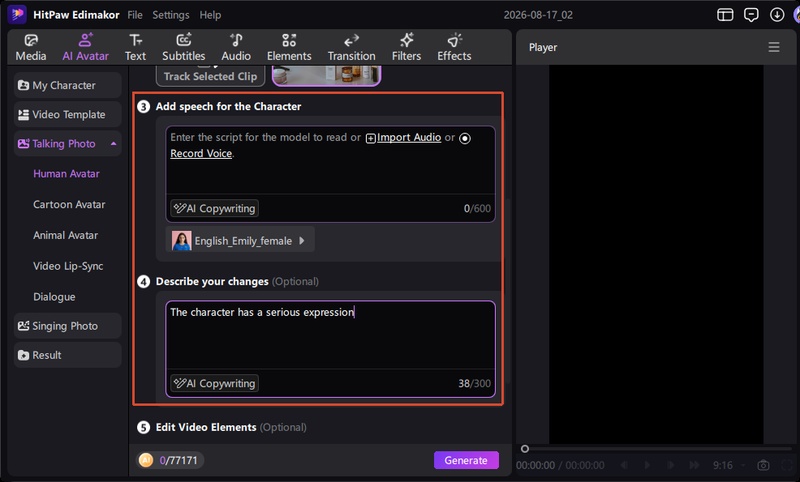The image size is (800, 482).
Task: Click the download icon in title bar
Action: (777, 15)
